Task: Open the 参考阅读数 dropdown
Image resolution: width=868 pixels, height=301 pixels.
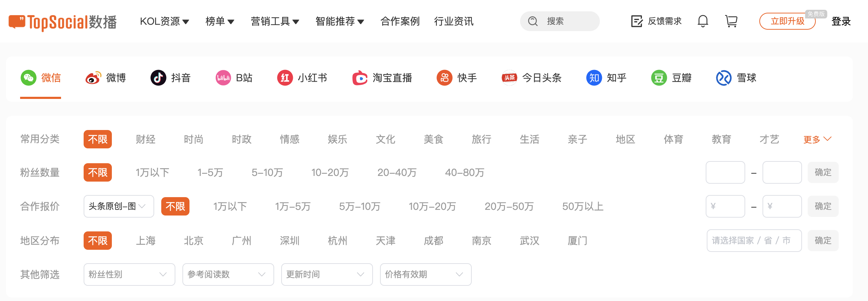Action: 228,275
